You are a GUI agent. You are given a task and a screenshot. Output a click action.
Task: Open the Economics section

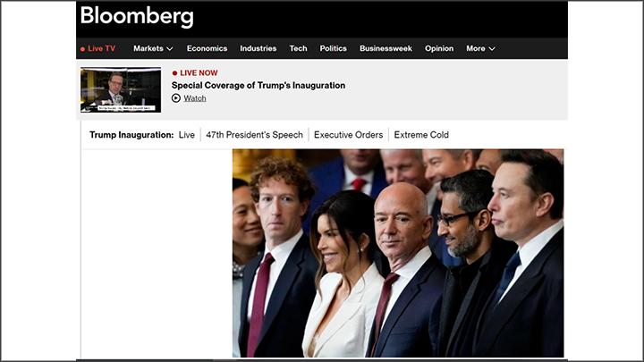[x=207, y=48]
